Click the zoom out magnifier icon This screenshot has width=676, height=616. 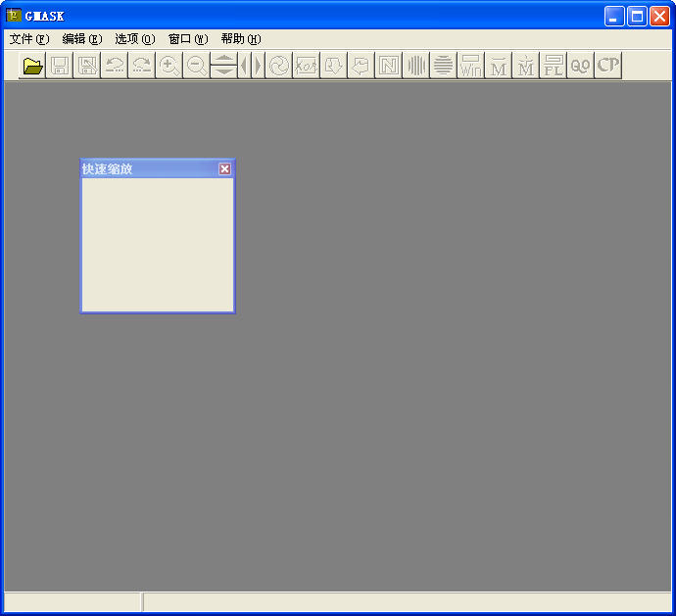pyautogui.click(x=197, y=66)
